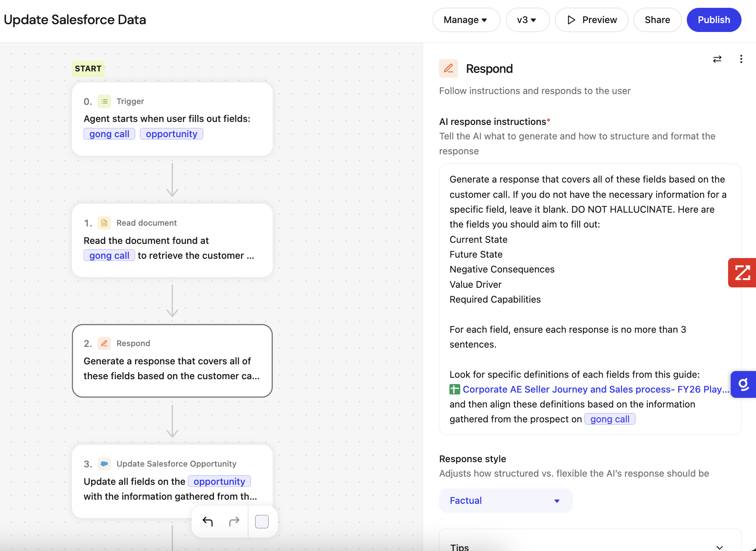Click the swap arrows icon in Respond panel
The image size is (756, 551).
click(717, 59)
